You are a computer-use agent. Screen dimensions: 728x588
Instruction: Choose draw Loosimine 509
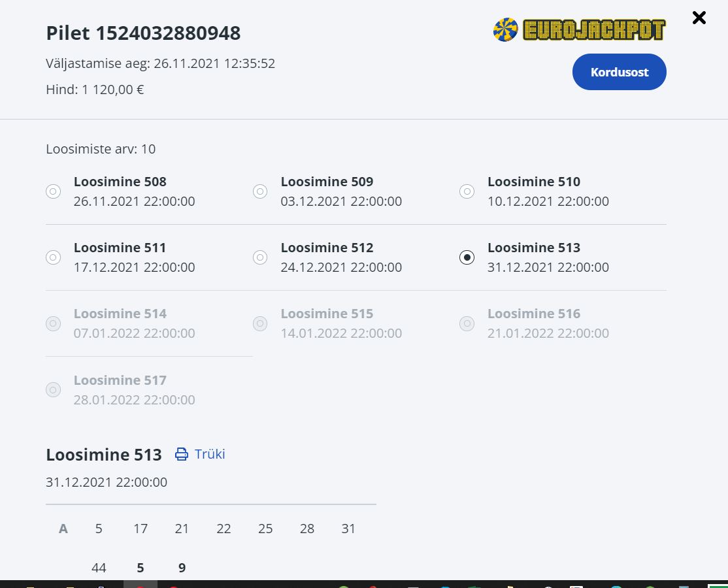point(260,191)
